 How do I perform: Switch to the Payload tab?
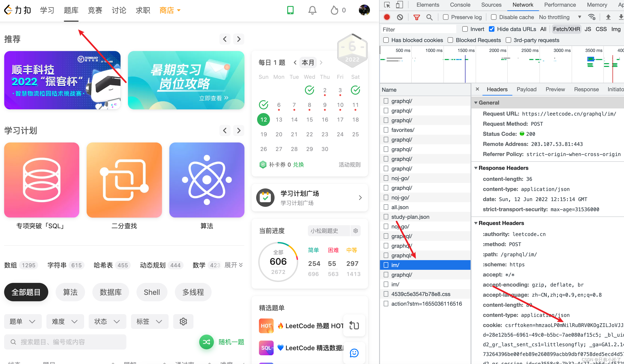(526, 89)
